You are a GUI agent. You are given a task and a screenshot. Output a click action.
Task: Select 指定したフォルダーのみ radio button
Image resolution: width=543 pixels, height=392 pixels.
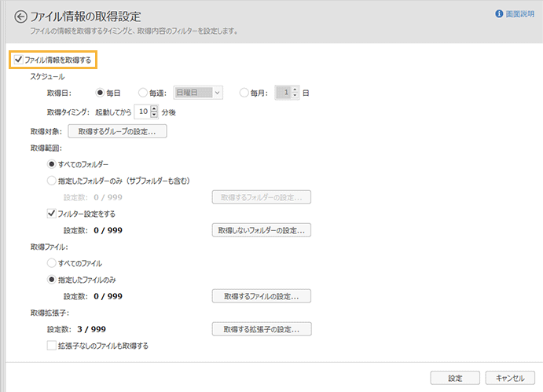point(51,181)
